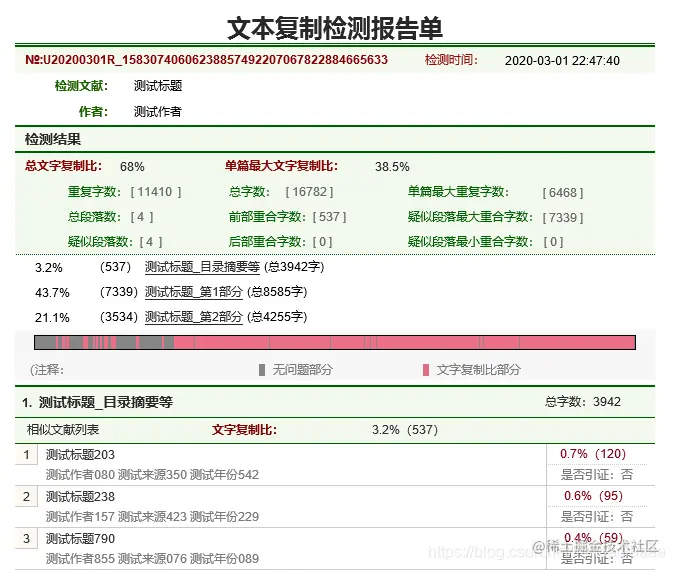Click the 总字数 value 16782

pos(310,192)
